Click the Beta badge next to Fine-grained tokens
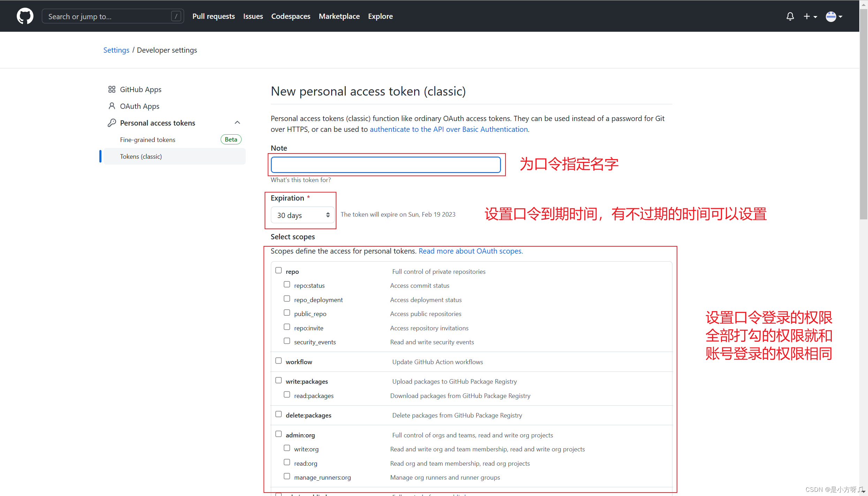This screenshot has width=868, height=496. point(231,139)
